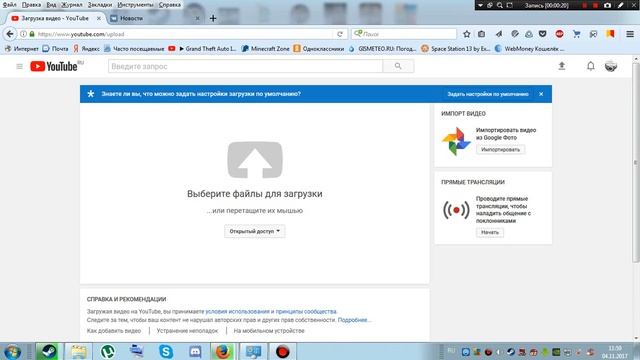Click the shopping cart toolbar icon

click(576, 34)
